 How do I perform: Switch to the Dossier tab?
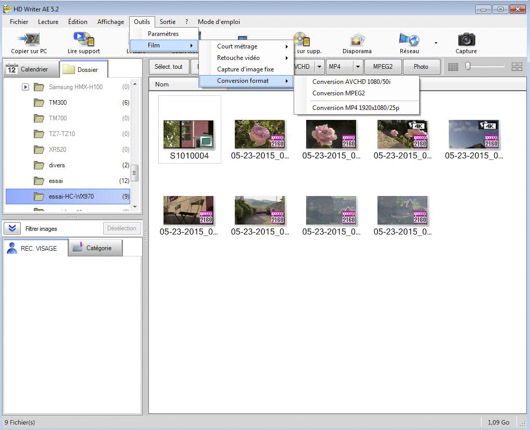coord(84,69)
